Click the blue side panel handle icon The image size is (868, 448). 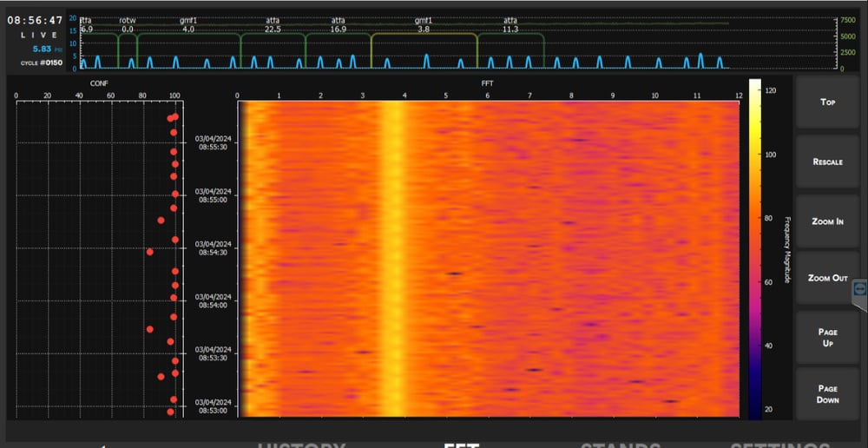(x=859, y=291)
